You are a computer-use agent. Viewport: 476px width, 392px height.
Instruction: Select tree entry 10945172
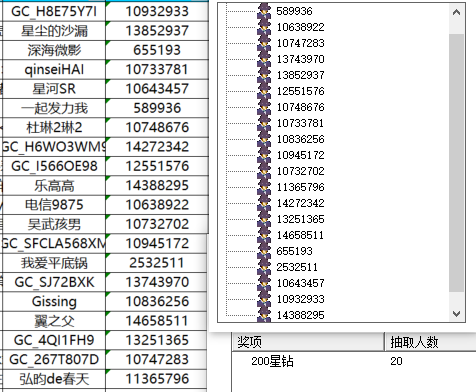point(300,155)
